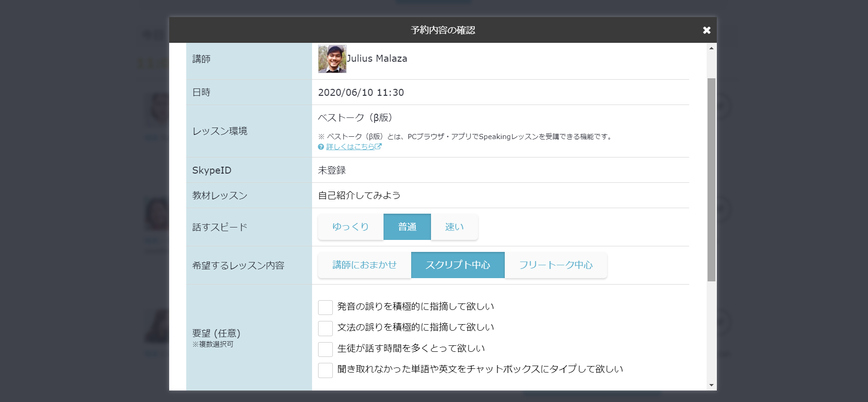Image resolution: width=868 pixels, height=402 pixels.
Task: Click the external link icon after 詳しくはこちら
Action: (378, 146)
